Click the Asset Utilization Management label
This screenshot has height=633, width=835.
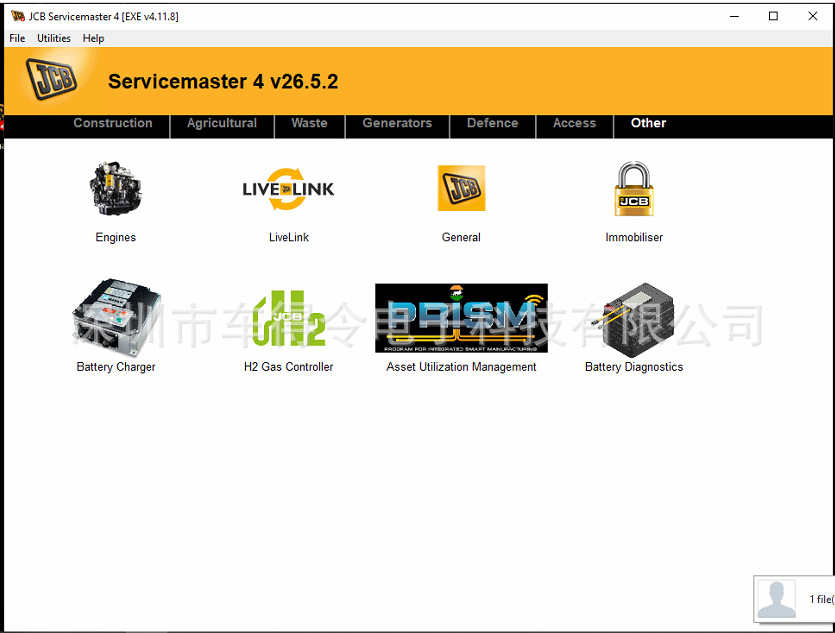461,367
